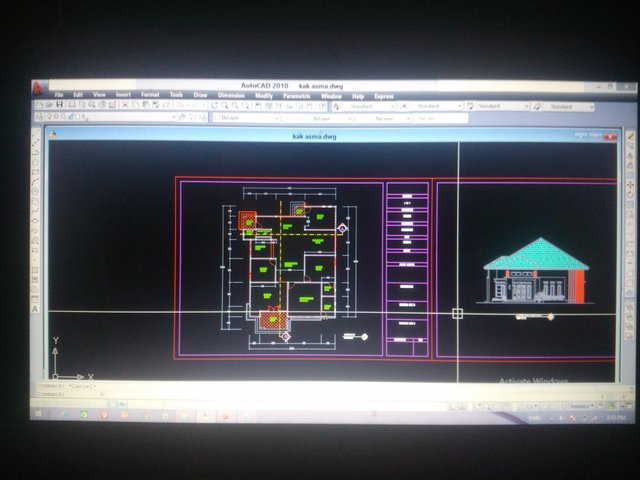This screenshot has width=640, height=480.
Task: Click the house elevation drawing
Action: (536, 271)
